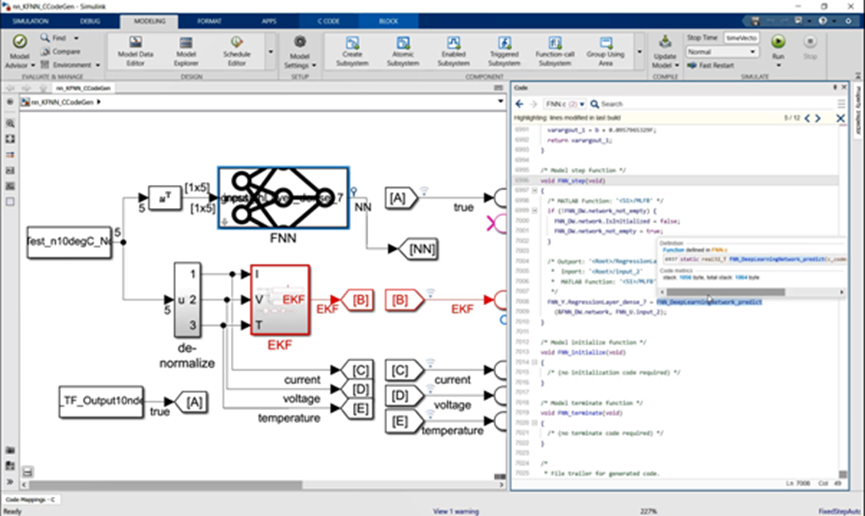Screen dimensions: 865x516
Task: Click the Image palette icon
Action: tap(10, 186)
